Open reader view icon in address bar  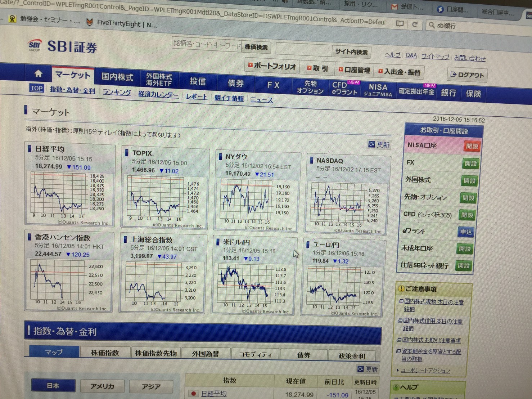click(400, 23)
